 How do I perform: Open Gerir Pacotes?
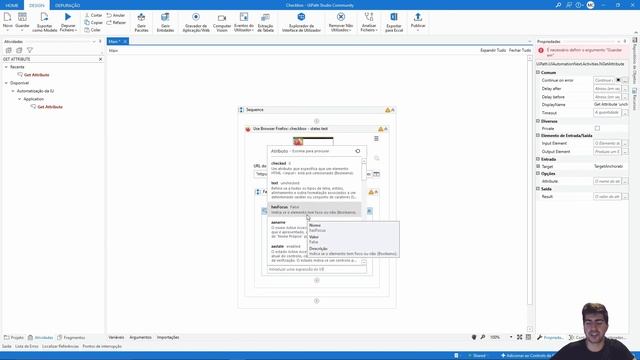click(x=141, y=22)
